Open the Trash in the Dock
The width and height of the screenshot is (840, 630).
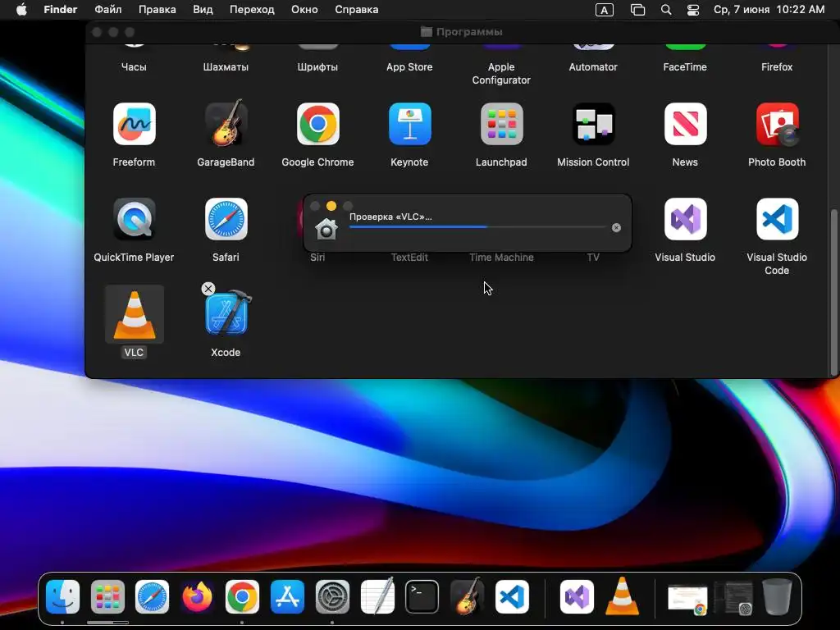tap(777, 596)
